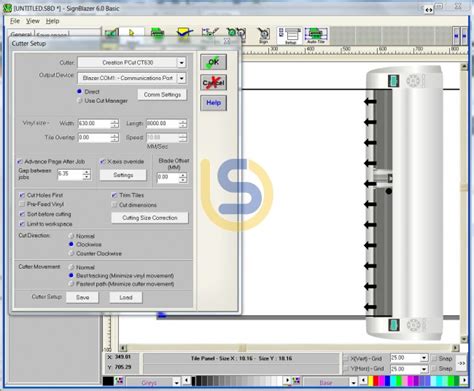
Task: Click X axis override Settings button
Action: [x=123, y=175]
